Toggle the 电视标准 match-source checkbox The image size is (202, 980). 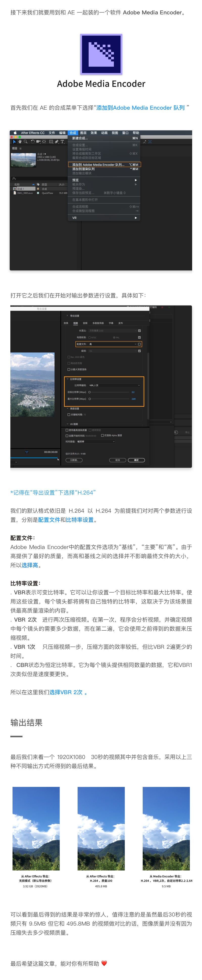click(139, 337)
